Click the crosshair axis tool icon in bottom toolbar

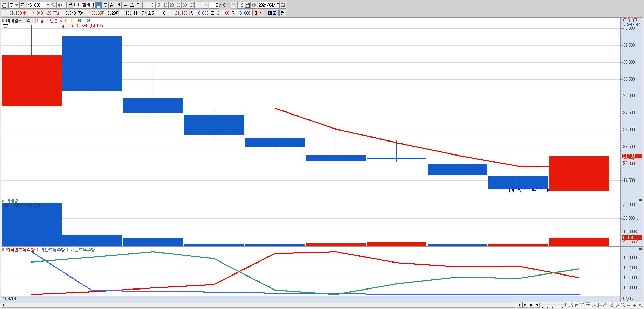588,305
